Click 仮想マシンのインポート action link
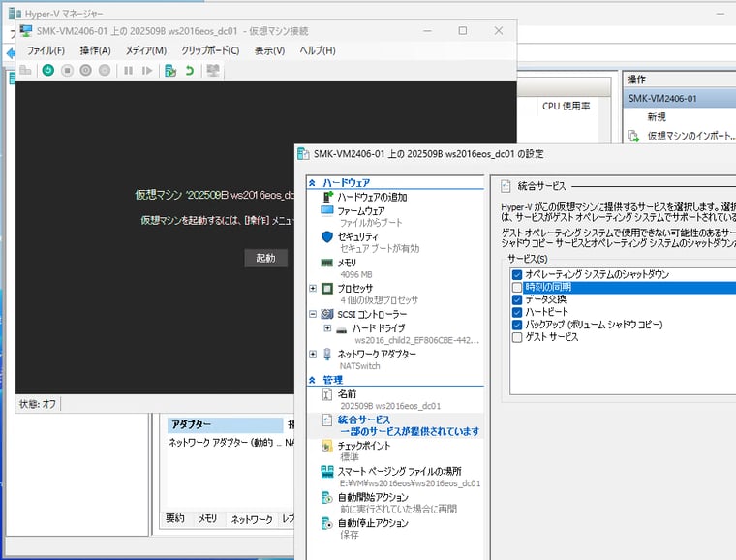Screen dimensions: 736x560 691,136
